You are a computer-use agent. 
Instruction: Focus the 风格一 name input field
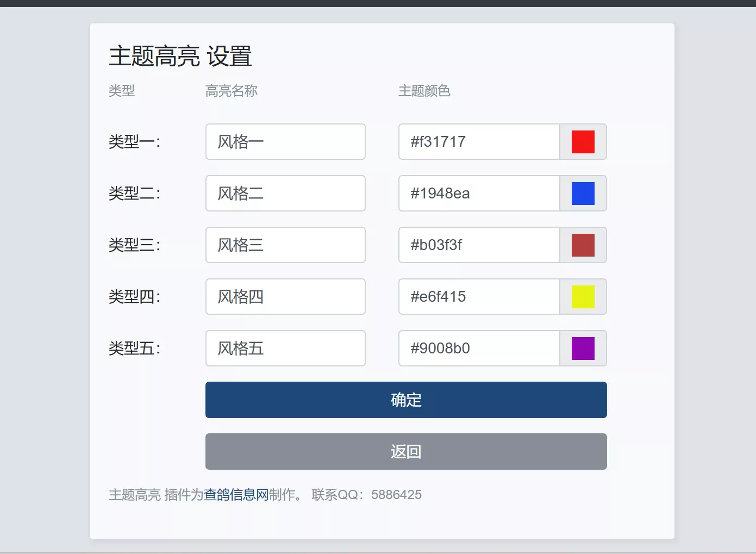[x=285, y=142]
